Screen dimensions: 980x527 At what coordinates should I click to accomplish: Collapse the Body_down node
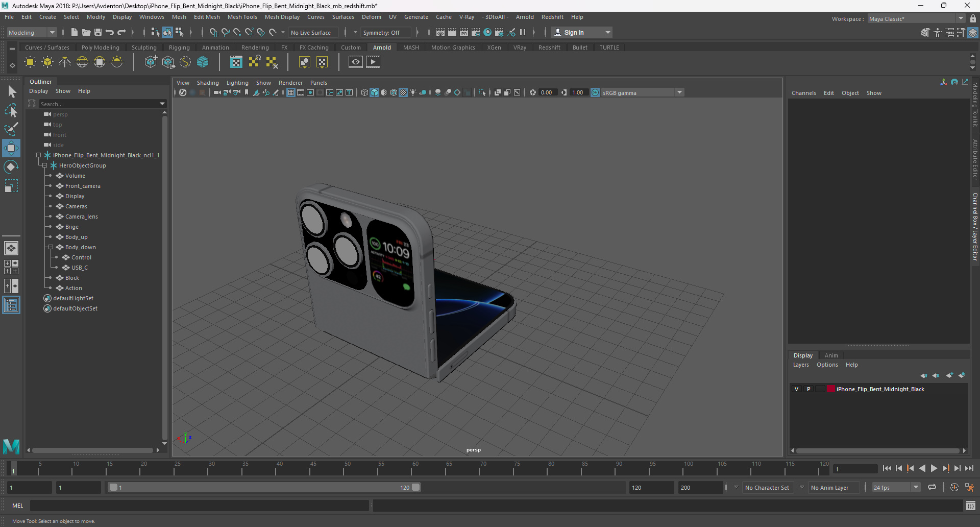coord(51,247)
